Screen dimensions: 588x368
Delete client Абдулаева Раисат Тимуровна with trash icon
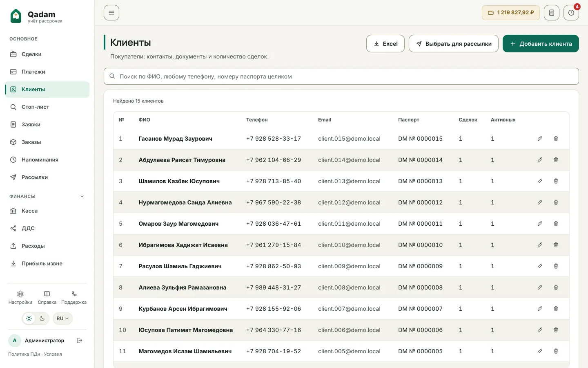click(556, 160)
